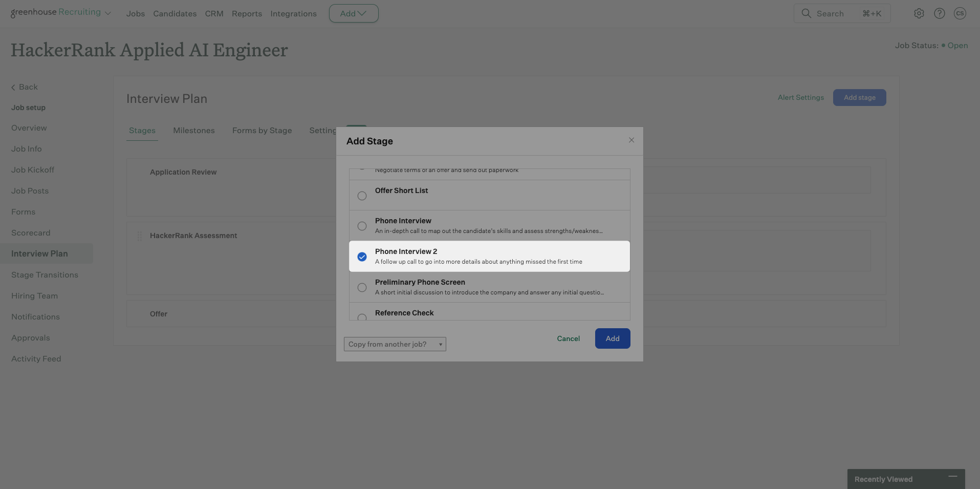This screenshot has height=489, width=980.
Task: Click the Preliminary Phone Screen stage title
Action: coord(420,282)
